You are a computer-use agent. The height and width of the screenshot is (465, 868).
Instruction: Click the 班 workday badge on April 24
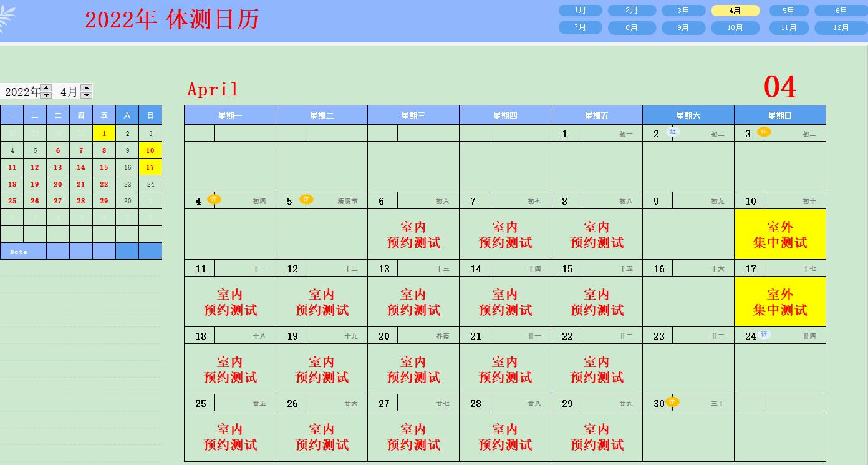coord(764,334)
